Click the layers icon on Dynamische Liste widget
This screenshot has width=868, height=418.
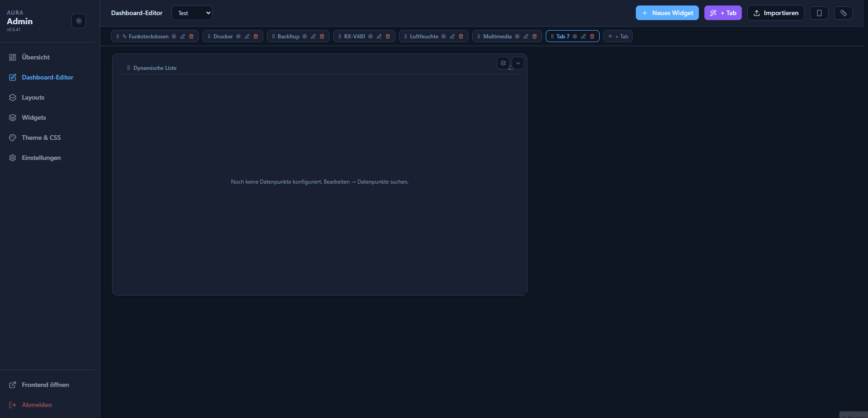point(503,63)
